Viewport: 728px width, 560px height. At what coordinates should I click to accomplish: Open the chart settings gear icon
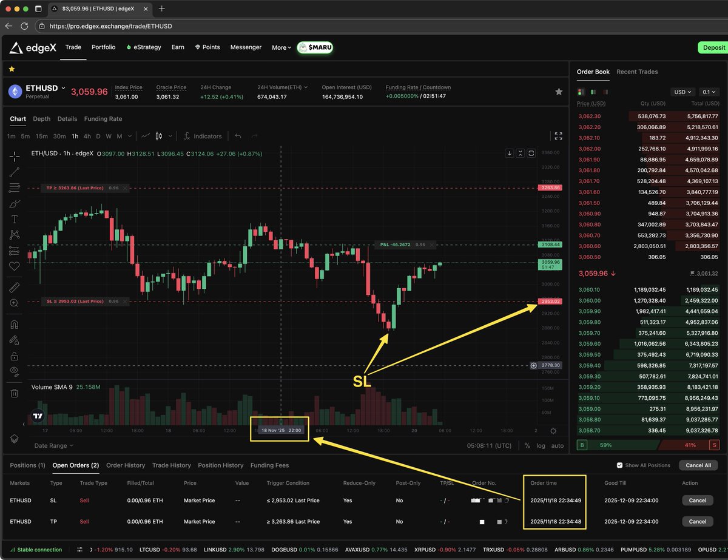point(553,431)
